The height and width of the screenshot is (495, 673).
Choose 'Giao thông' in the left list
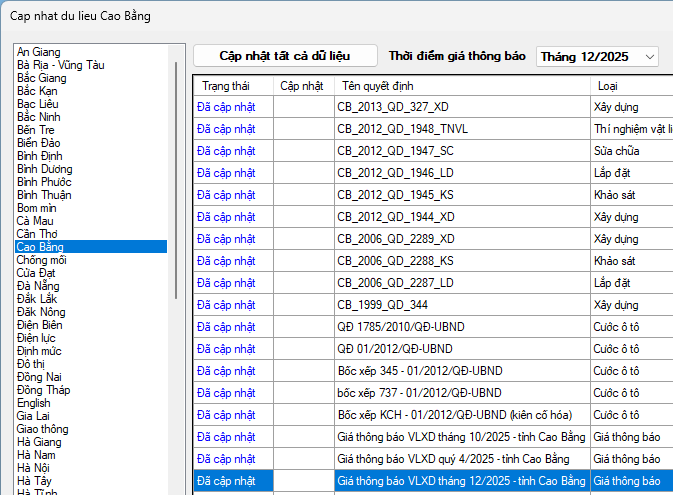point(43,428)
